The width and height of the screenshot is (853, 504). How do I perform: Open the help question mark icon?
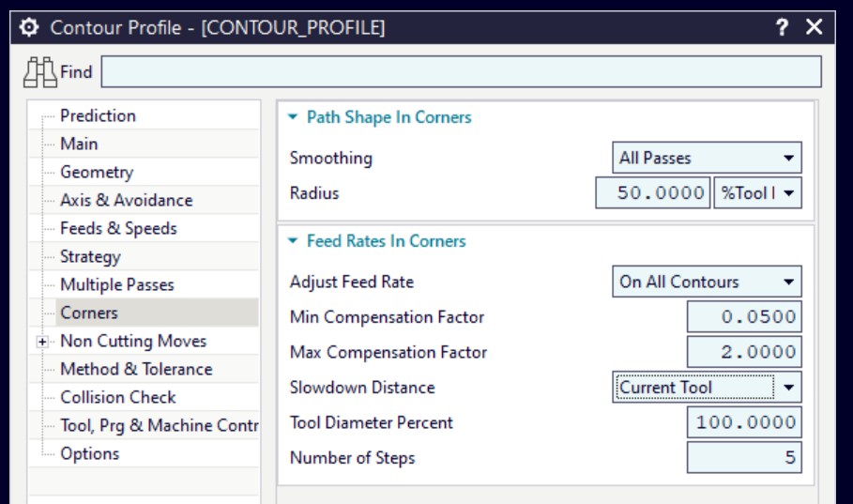pyautogui.click(x=782, y=26)
